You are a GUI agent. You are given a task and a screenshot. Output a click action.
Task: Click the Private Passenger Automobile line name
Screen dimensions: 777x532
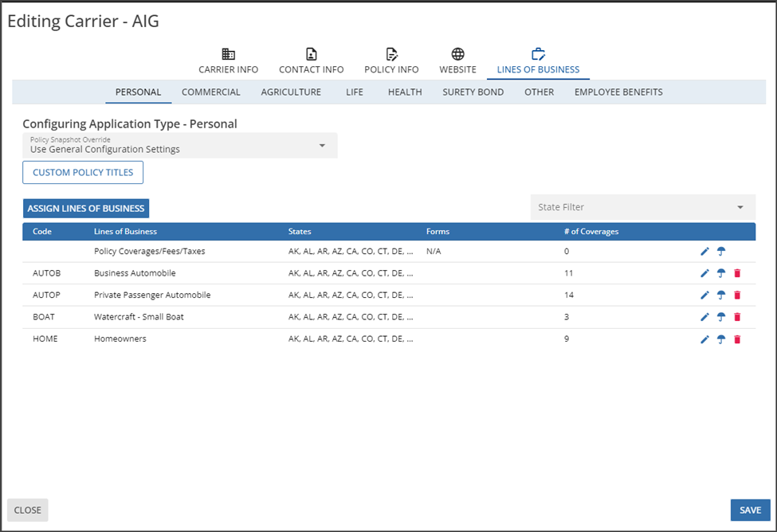point(152,295)
